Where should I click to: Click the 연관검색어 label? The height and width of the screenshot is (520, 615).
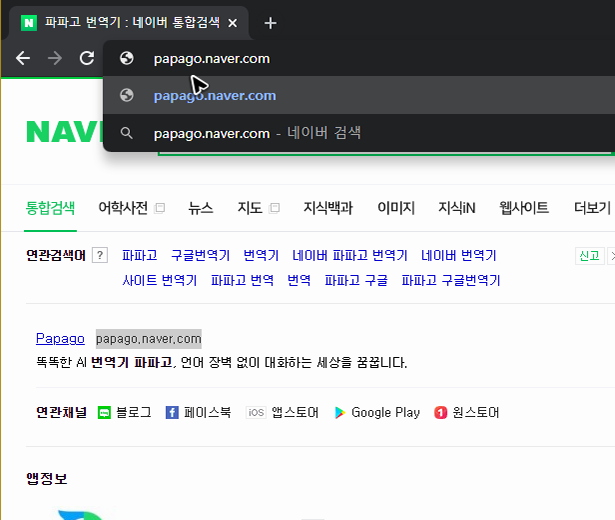(x=56, y=255)
